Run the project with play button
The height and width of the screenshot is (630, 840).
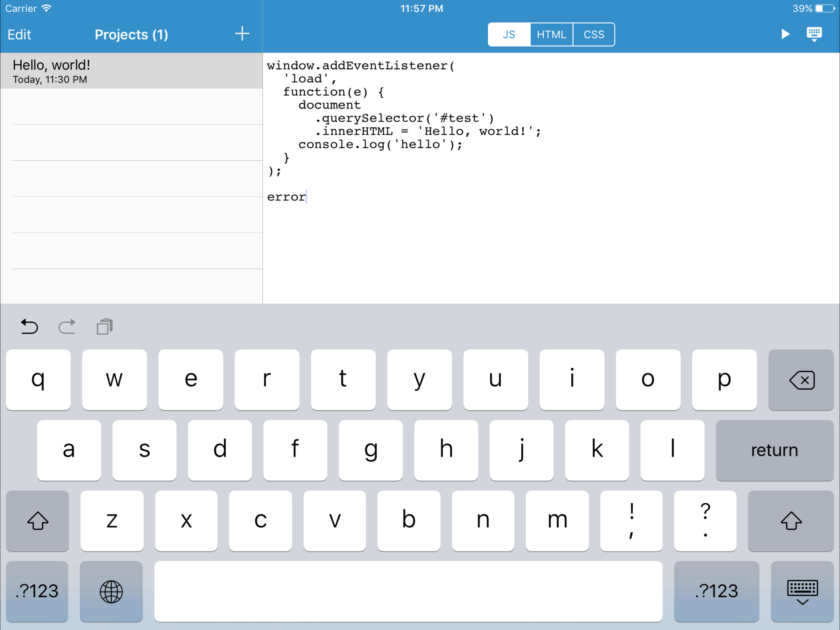[785, 34]
